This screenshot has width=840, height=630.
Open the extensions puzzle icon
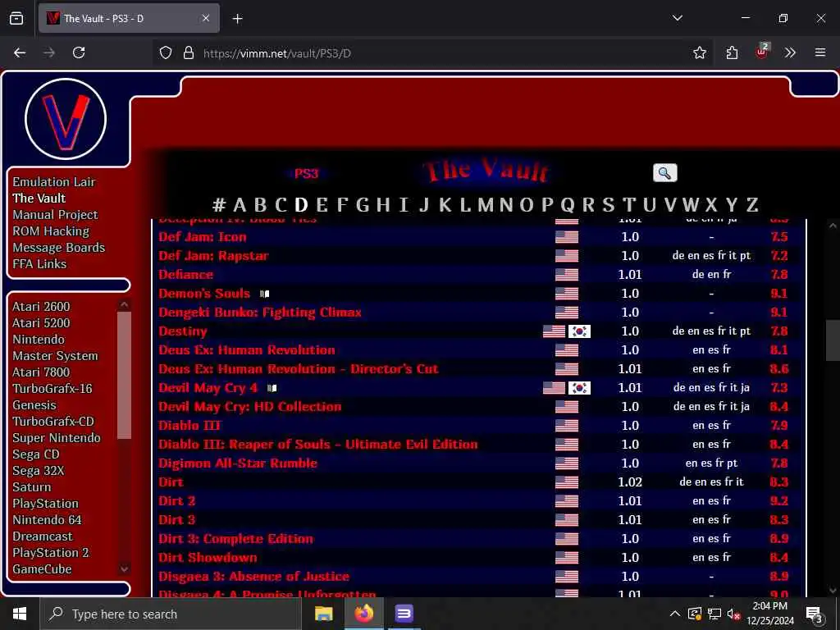tap(732, 52)
